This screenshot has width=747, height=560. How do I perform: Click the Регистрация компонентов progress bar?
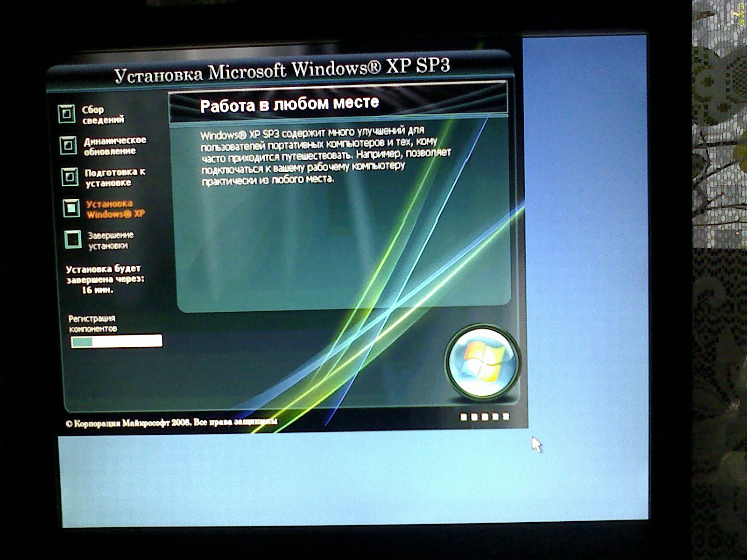pyautogui.click(x=116, y=342)
